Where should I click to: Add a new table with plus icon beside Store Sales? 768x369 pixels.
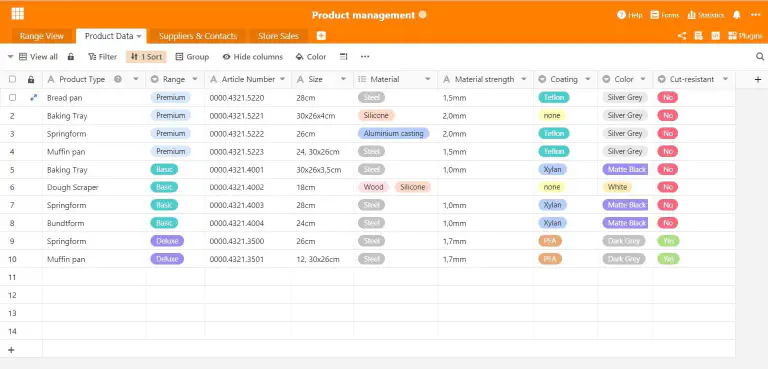click(x=321, y=36)
